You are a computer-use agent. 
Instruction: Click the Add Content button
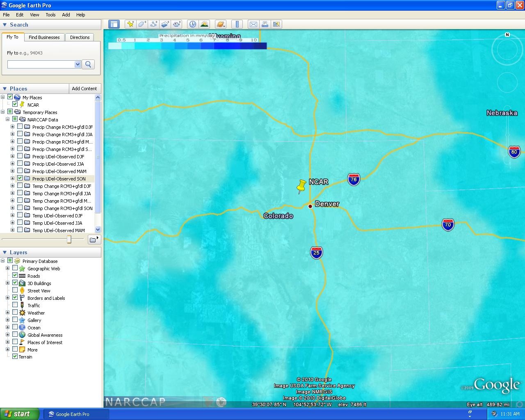84,89
